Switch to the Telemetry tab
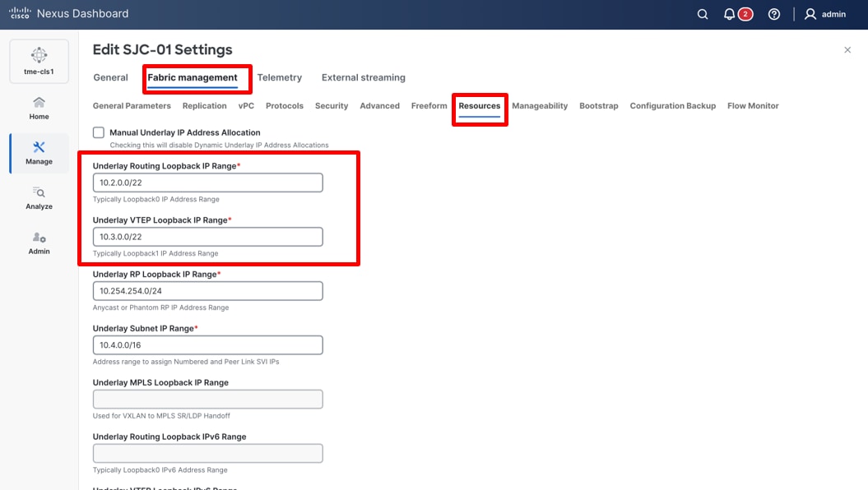The width and height of the screenshot is (868, 490). coord(280,76)
